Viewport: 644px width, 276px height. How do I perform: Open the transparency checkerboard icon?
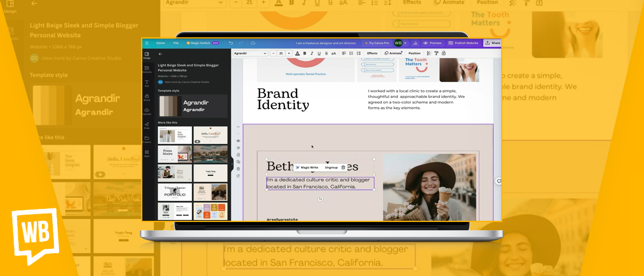point(429,53)
